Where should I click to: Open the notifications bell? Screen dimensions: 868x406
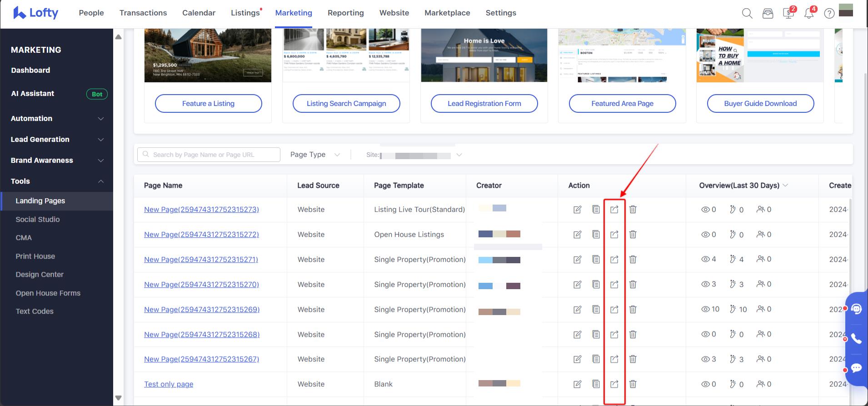tap(809, 14)
